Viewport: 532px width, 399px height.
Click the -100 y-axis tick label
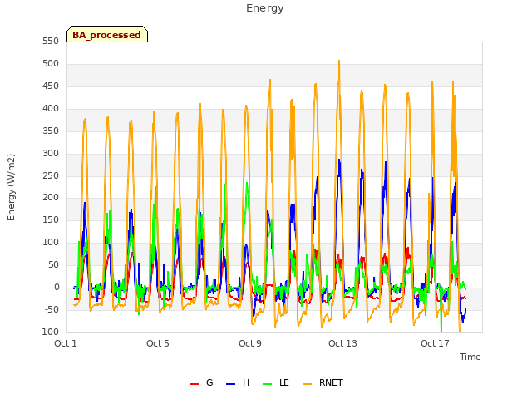(x=49, y=332)
